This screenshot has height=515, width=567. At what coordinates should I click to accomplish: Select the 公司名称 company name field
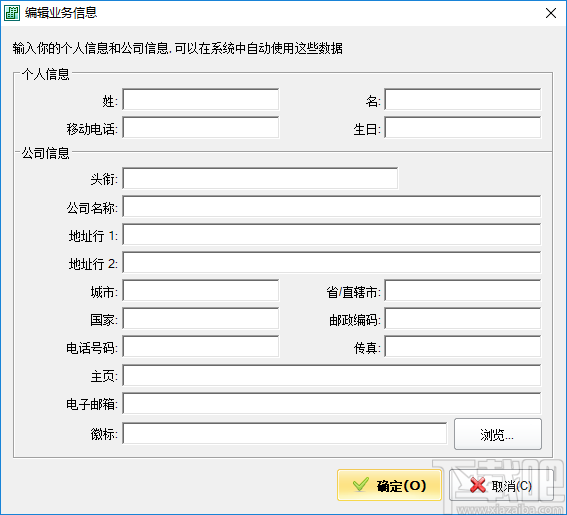[x=332, y=206]
